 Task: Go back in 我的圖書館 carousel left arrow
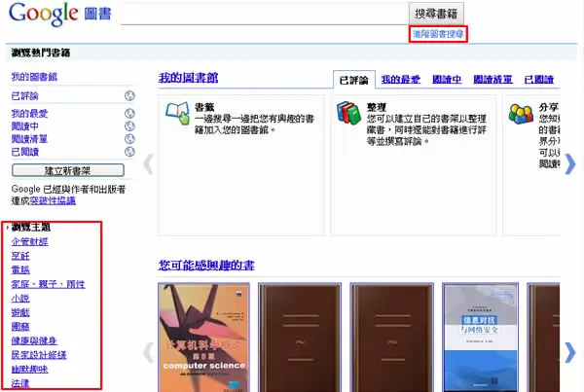click(x=148, y=164)
